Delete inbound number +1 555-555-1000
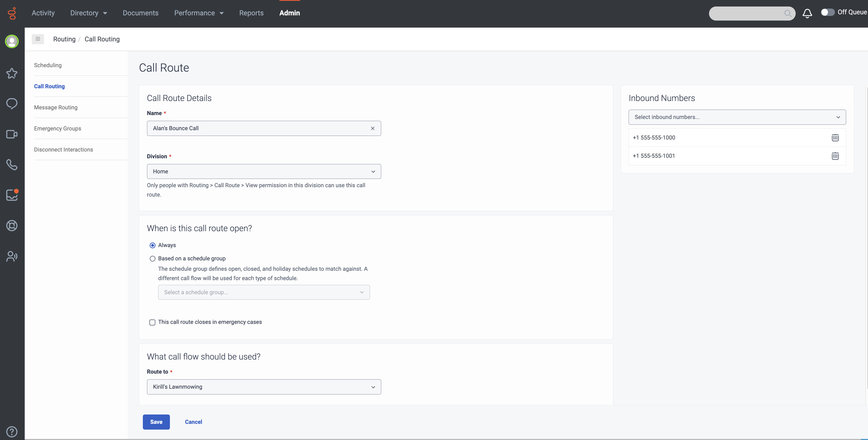This screenshot has width=868, height=440. [835, 137]
